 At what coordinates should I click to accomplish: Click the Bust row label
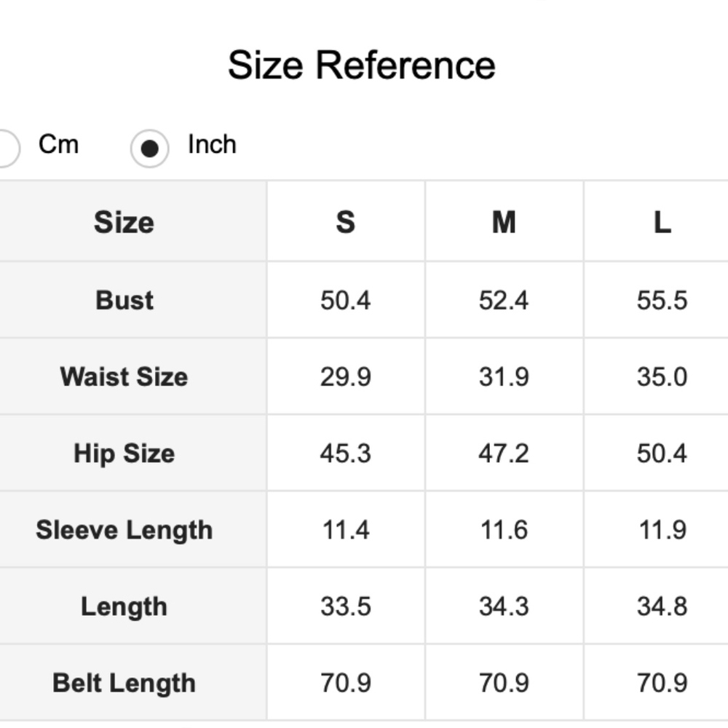coord(124,301)
